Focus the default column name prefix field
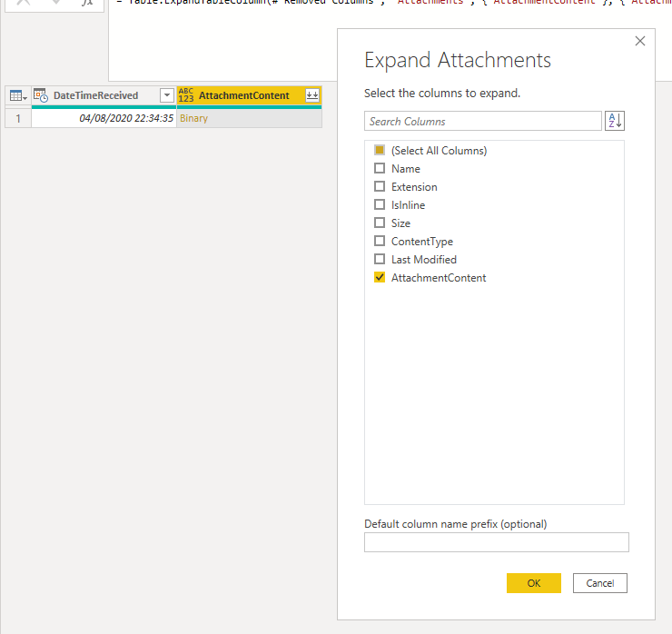 496,542
